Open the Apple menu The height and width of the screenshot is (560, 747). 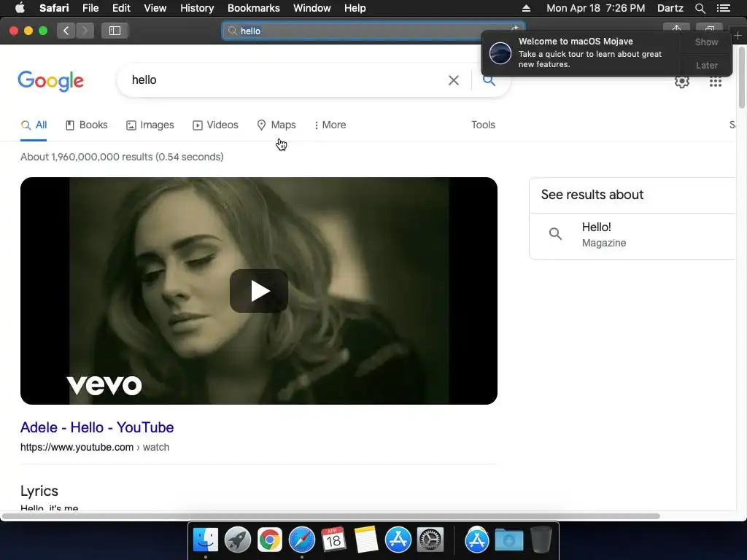point(20,8)
